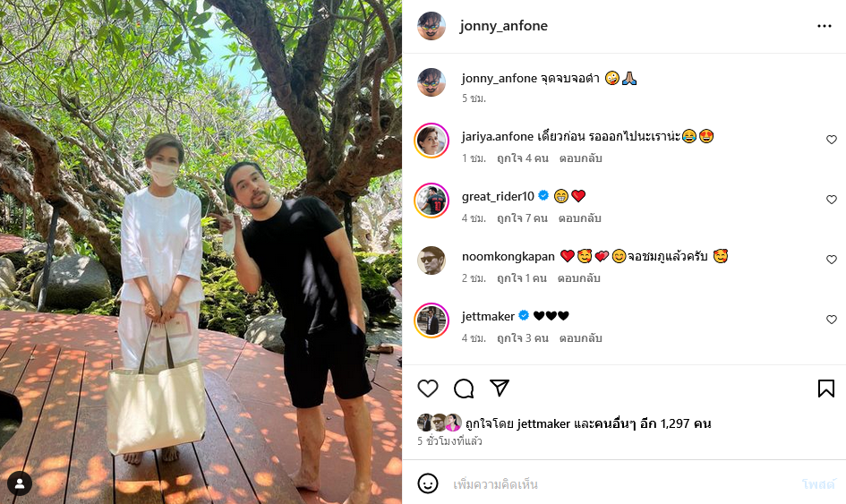846x504 pixels.
Task: Share the post via paper plane icon
Action: [500, 388]
